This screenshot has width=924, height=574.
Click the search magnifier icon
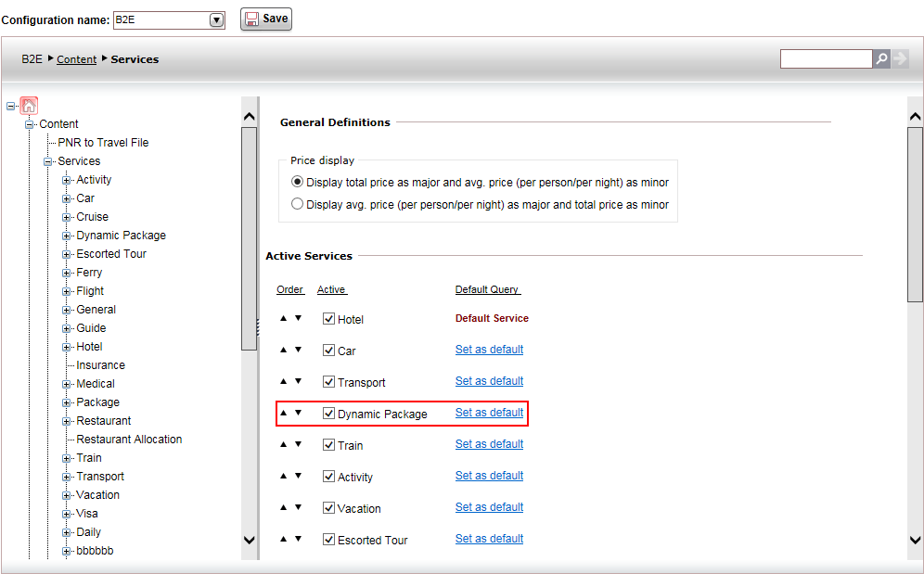click(881, 59)
